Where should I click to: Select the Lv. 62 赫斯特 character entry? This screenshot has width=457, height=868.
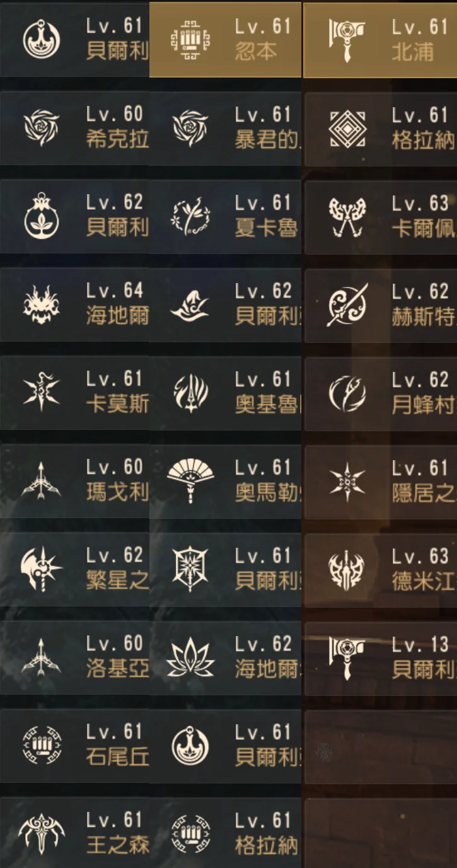(x=380, y=305)
